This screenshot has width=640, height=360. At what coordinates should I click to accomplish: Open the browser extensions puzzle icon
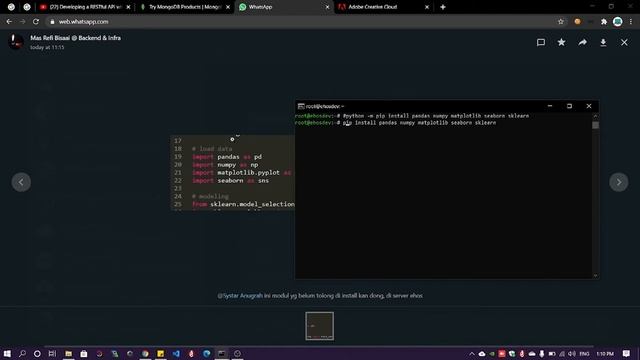tap(604, 22)
